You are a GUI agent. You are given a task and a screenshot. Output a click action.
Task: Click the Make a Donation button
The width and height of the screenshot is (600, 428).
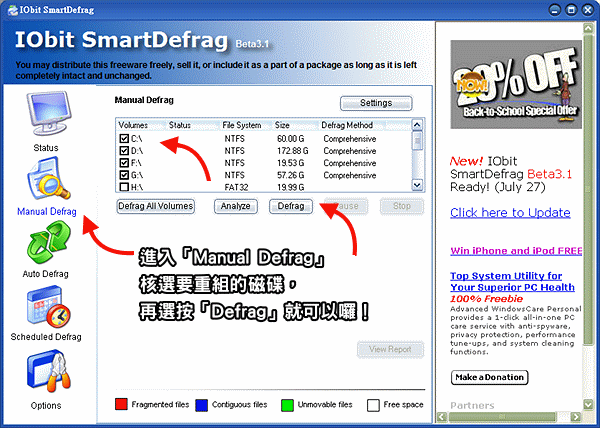(489, 377)
